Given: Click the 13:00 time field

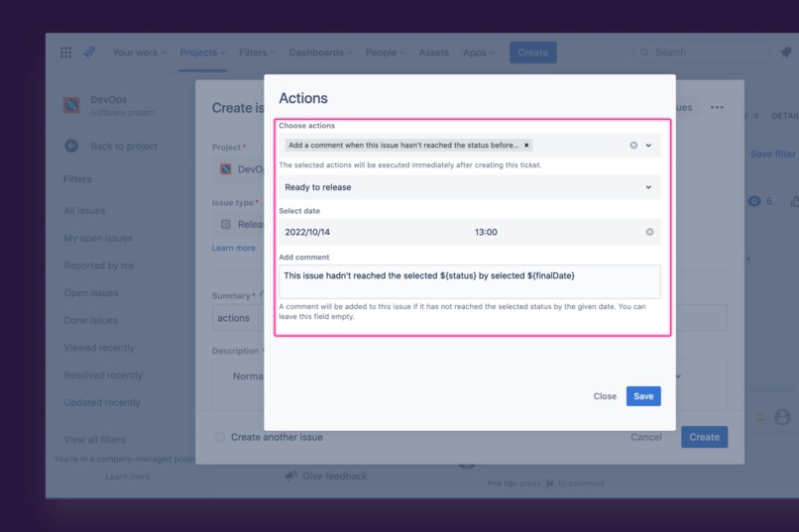Looking at the screenshot, I should point(486,232).
